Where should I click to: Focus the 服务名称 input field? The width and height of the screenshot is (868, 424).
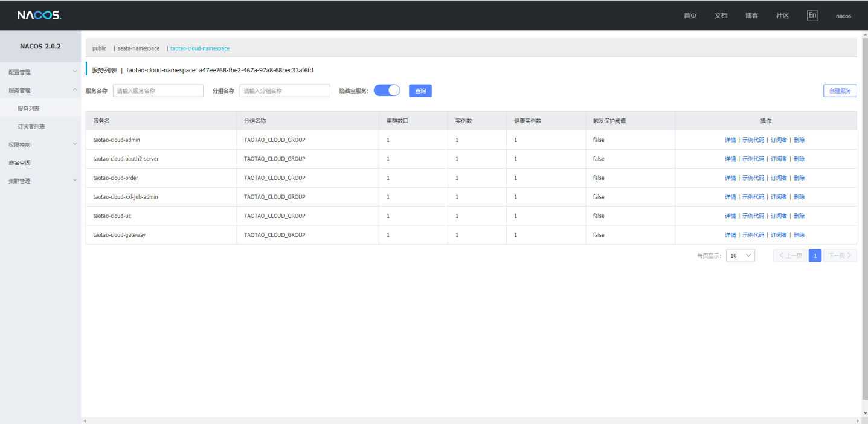click(x=158, y=91)
